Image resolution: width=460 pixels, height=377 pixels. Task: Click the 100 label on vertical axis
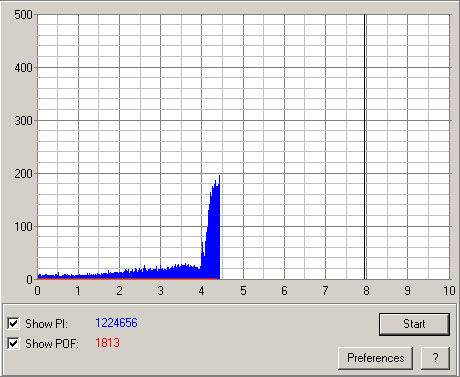point(23,227)
